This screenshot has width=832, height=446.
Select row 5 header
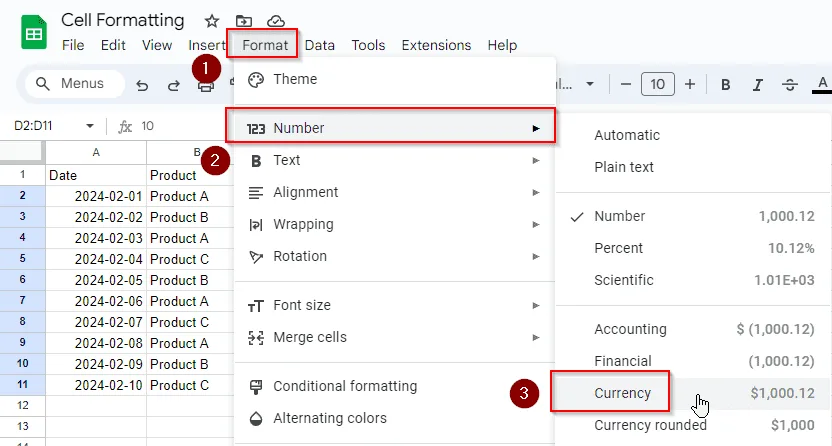[22, 259]
